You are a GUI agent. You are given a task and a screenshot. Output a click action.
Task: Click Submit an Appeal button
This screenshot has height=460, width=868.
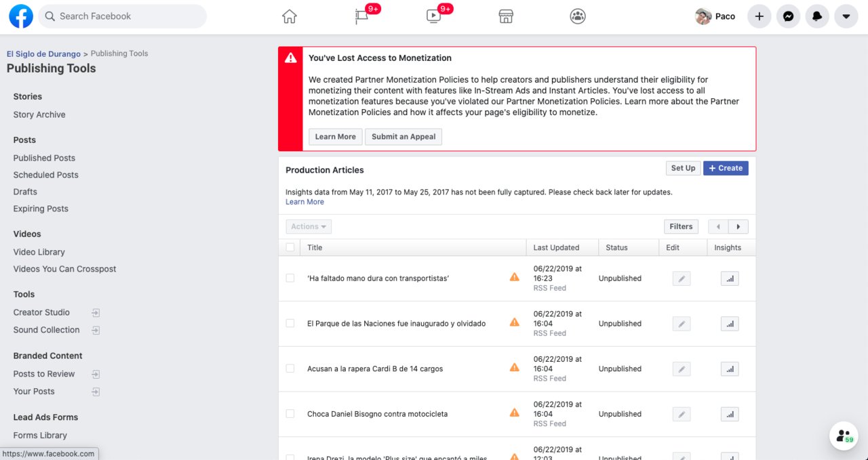click(403, 137)
